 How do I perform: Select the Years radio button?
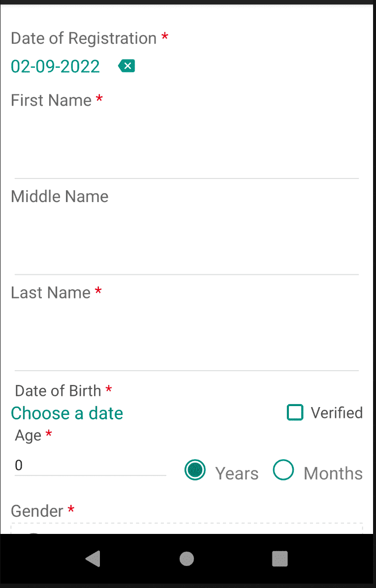click(195, 470)
